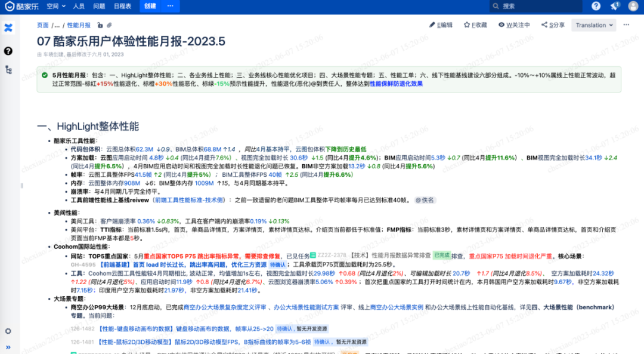Open 【前端基建】首页 load 时长过长 issue link

183,265
